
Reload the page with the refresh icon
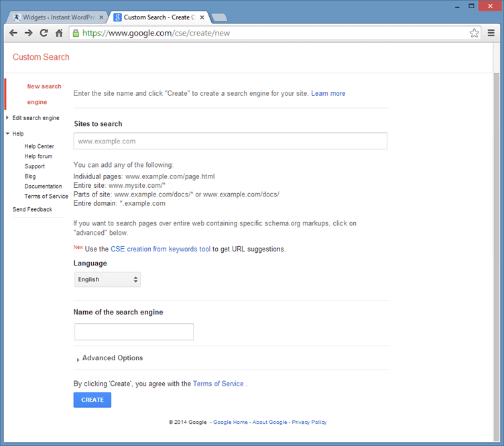pos(44,33)
